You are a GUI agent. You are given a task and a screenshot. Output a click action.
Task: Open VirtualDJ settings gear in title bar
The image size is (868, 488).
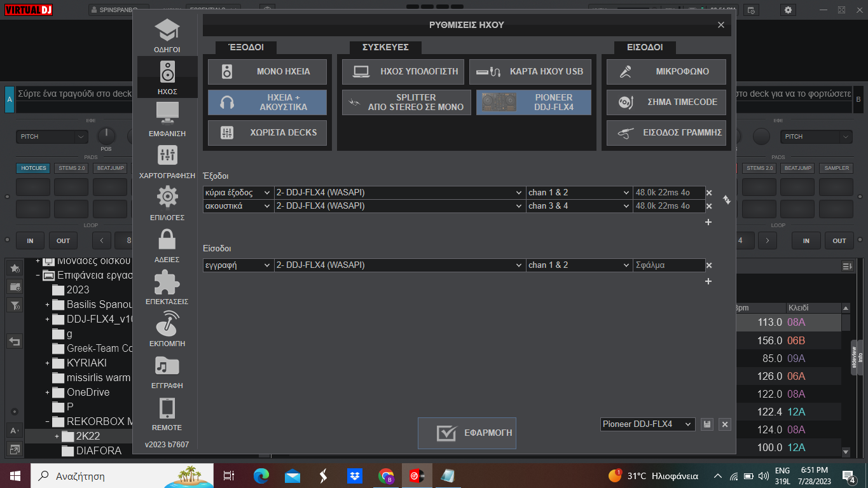coord(789,10)
